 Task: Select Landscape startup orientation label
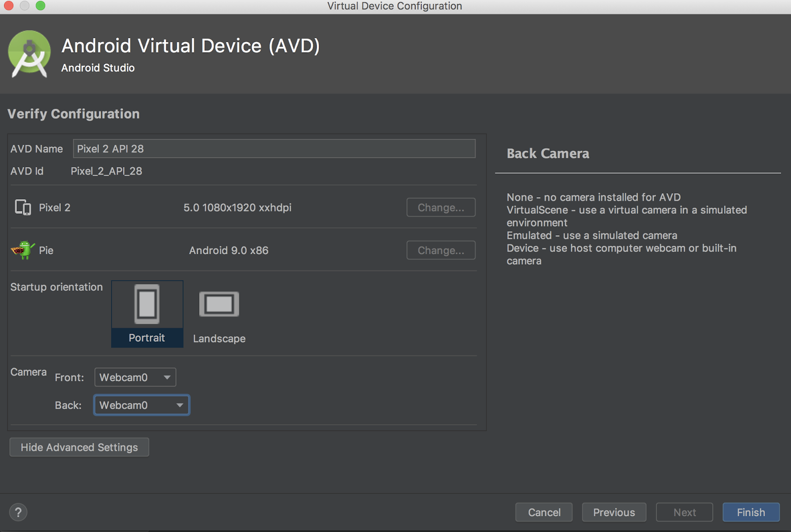tap(219, 339)
